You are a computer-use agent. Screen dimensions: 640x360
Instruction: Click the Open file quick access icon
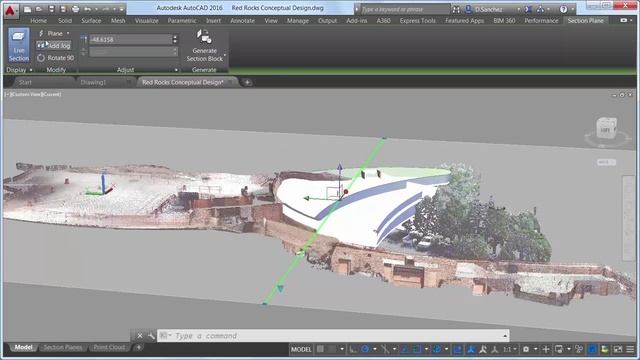point(39,9)
